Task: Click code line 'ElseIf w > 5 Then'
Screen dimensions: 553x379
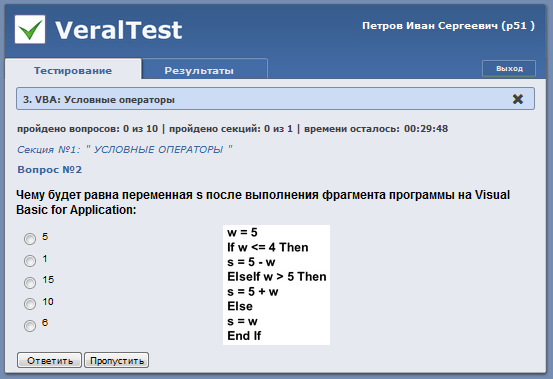Action: pos(277,277)
